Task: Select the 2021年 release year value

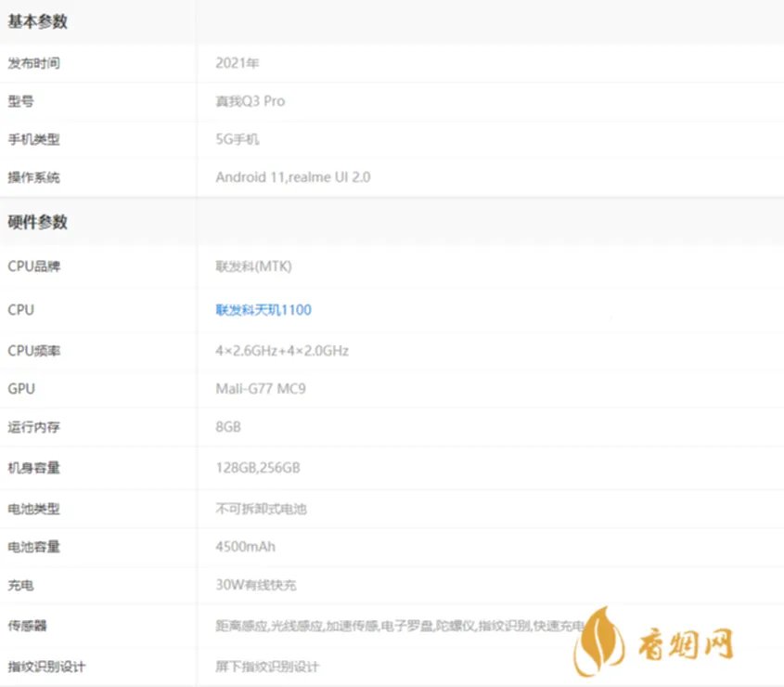Action: pos(232,63)
